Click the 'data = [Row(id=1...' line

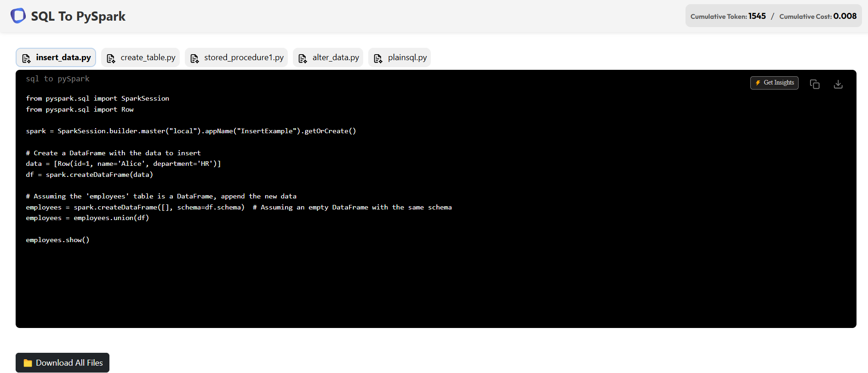pos(123,164)
